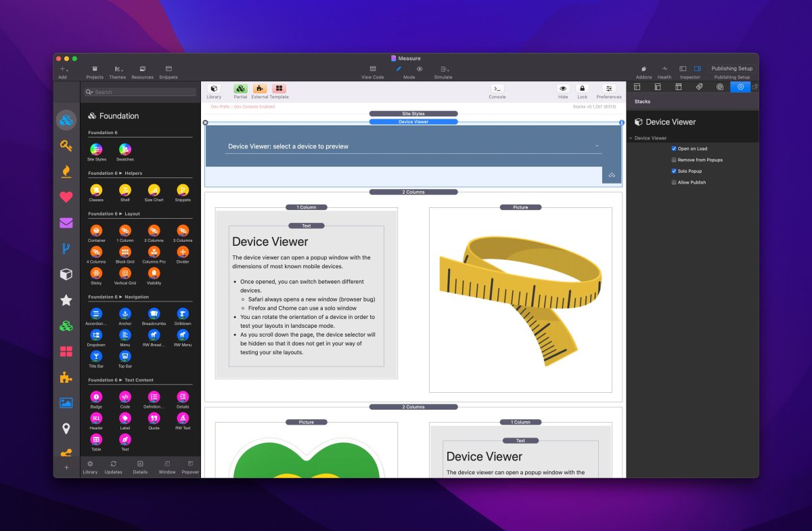Open the heart icon library group
Viewport: 812px width, 531px height.
[66, 197]
